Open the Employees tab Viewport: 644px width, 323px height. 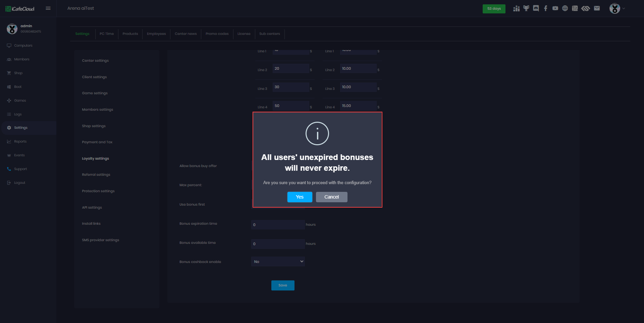tap(156, 34)
